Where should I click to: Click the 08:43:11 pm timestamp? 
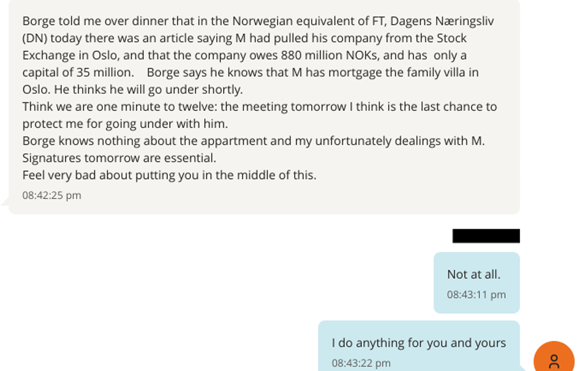[x=476, y=294]
